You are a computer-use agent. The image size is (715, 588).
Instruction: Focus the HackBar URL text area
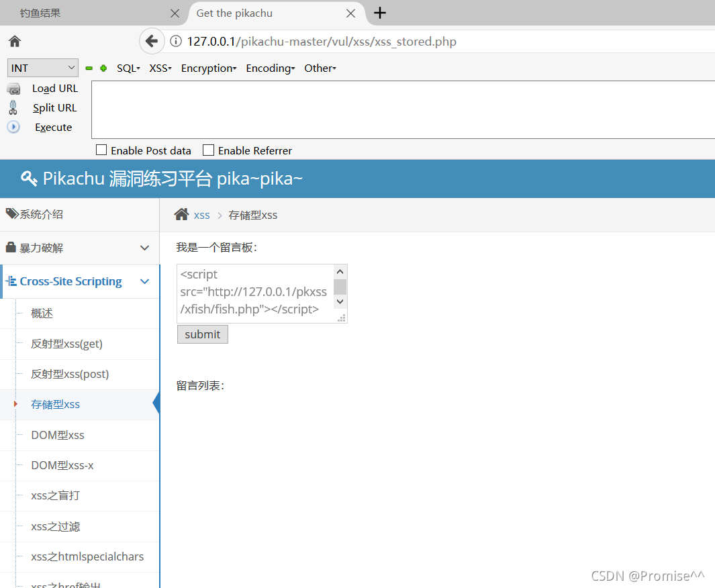click(403, 110)
